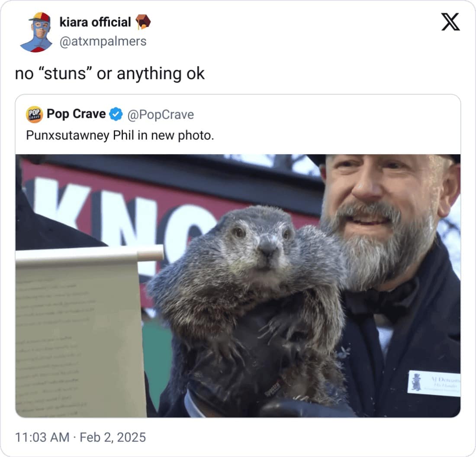Click the kiara official display name
This screenshot has width=476, height=457.
coord(95,22)
